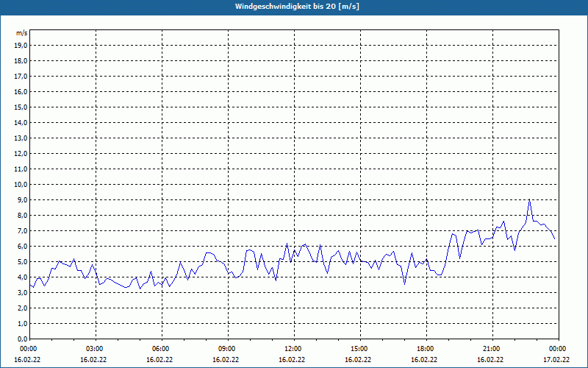Image resolution: width=588 pixels, height=368 pixels.
Task: Click the "00:00" time label above 16.02.22
Action: (x=28, y=349)
